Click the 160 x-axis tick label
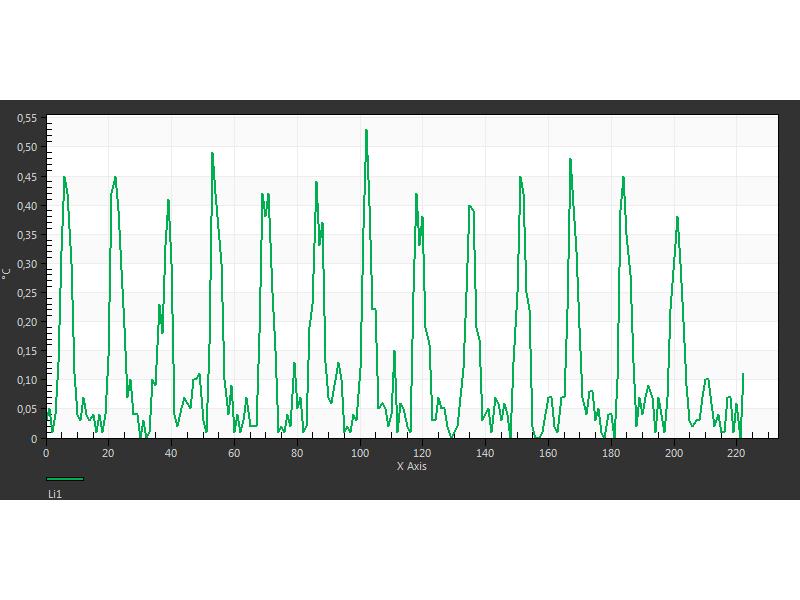 (x=548, y=453)
